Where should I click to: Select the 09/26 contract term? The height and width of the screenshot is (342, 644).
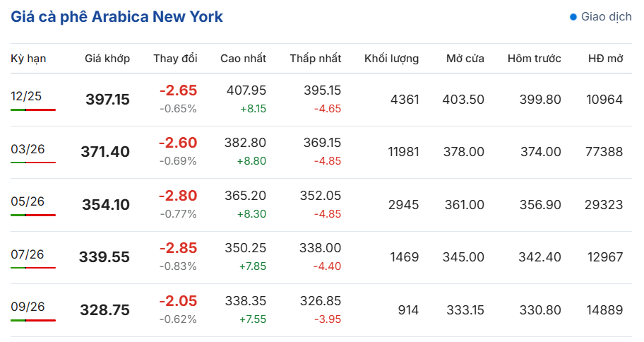[28, 307]
